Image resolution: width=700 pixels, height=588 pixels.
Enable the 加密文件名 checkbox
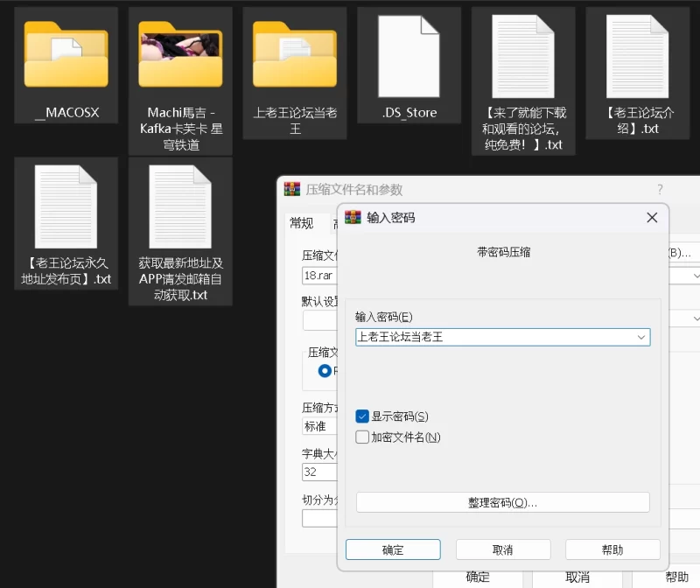(362, 437)
